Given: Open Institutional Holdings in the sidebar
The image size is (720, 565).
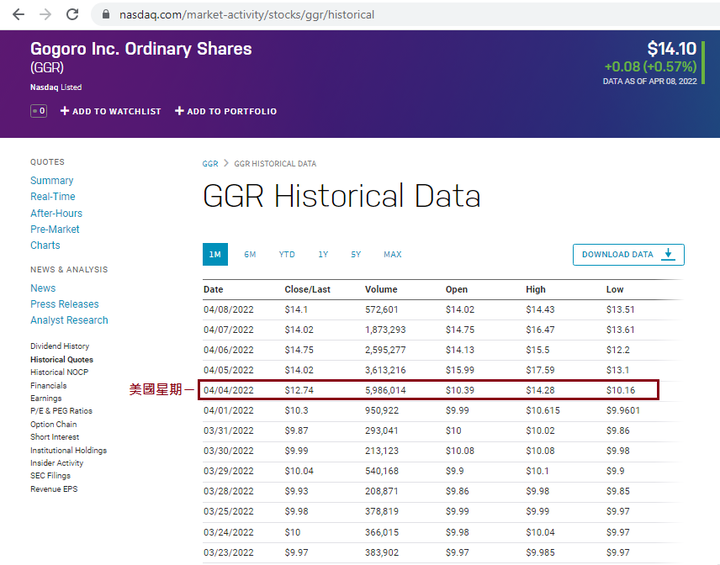Looking at the screenshot, I should tap(68, 450).
